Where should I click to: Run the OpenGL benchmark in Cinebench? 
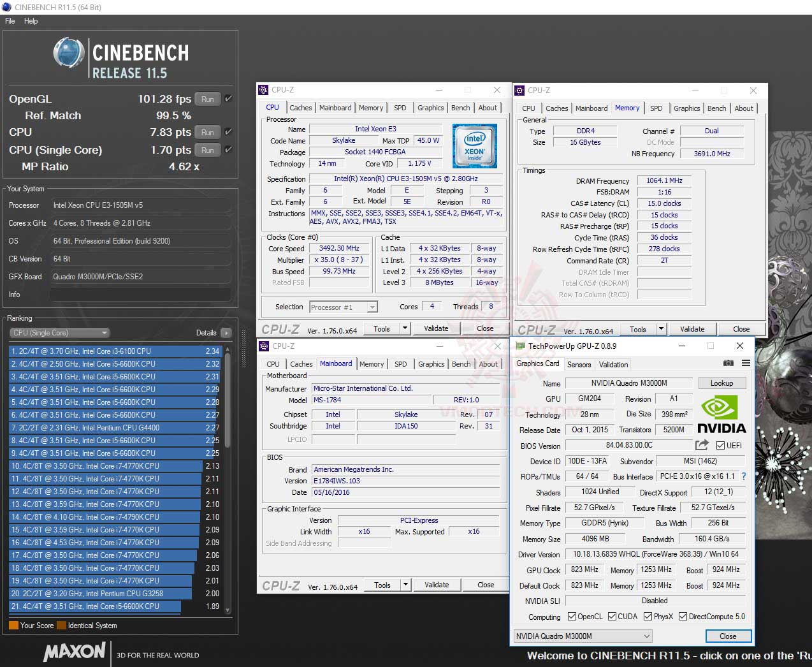[207, 99]
